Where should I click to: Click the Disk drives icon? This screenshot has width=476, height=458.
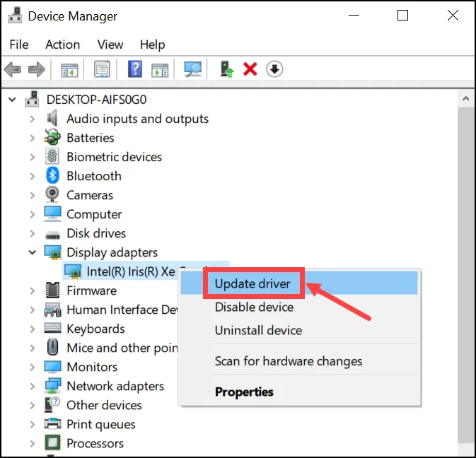tap(52, 235)
